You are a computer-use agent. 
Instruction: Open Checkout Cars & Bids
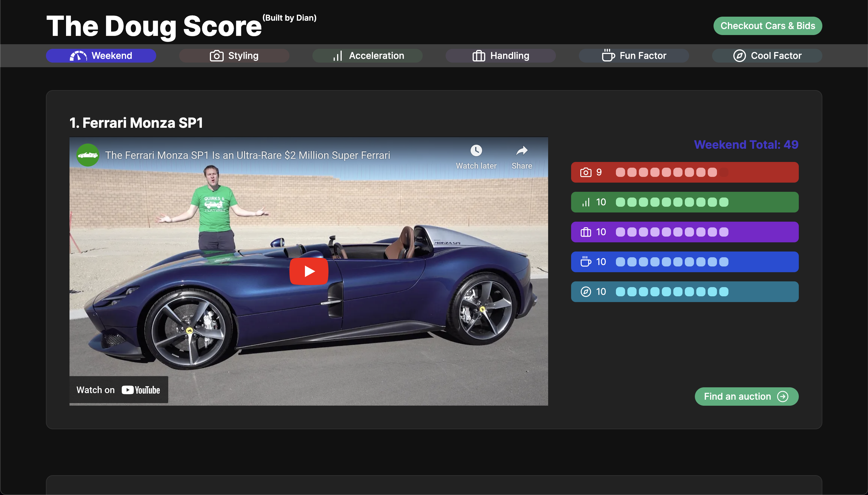(768, 26)
